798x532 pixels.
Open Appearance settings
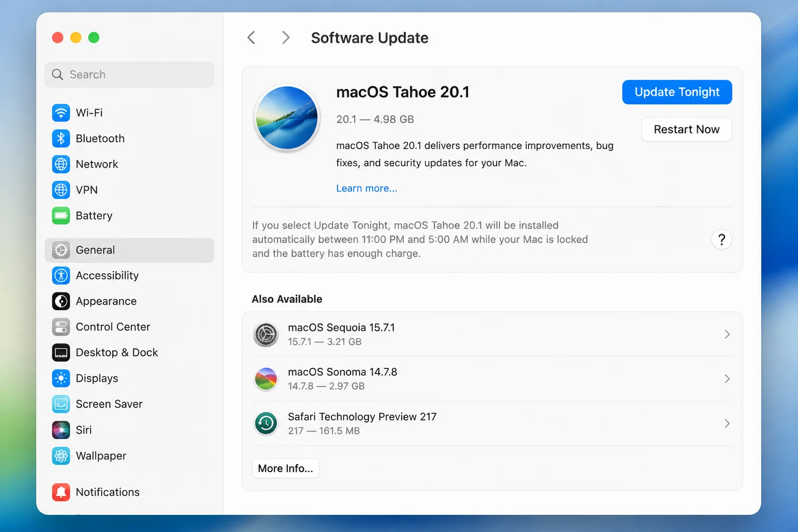pos(129,301)
